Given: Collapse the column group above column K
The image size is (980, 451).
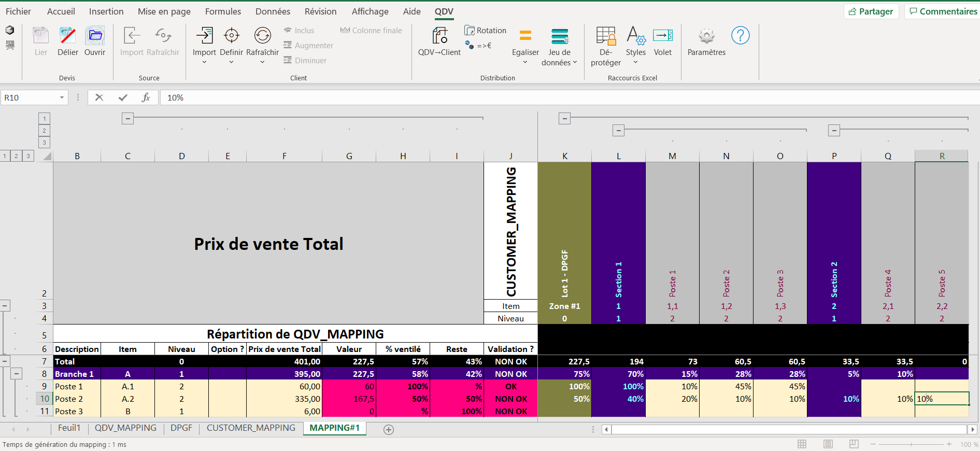Looking at the screenshot, I should click(565, 119).
